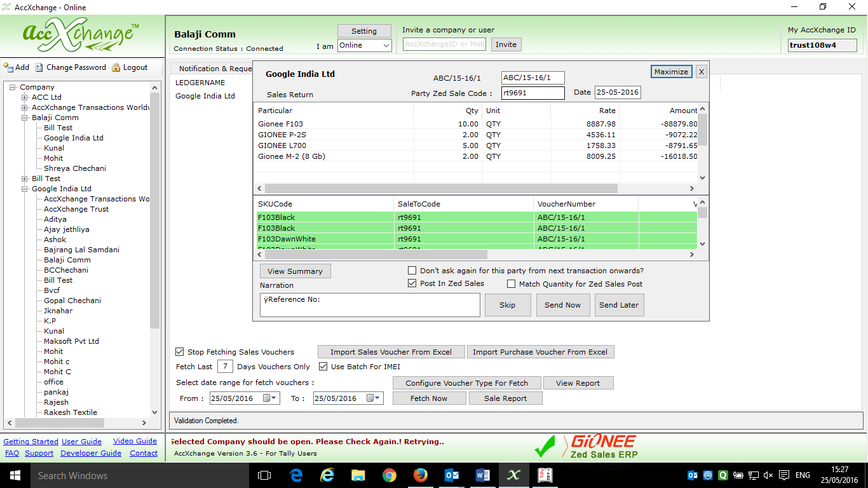Open the Sale Report button

pos(505,398)
